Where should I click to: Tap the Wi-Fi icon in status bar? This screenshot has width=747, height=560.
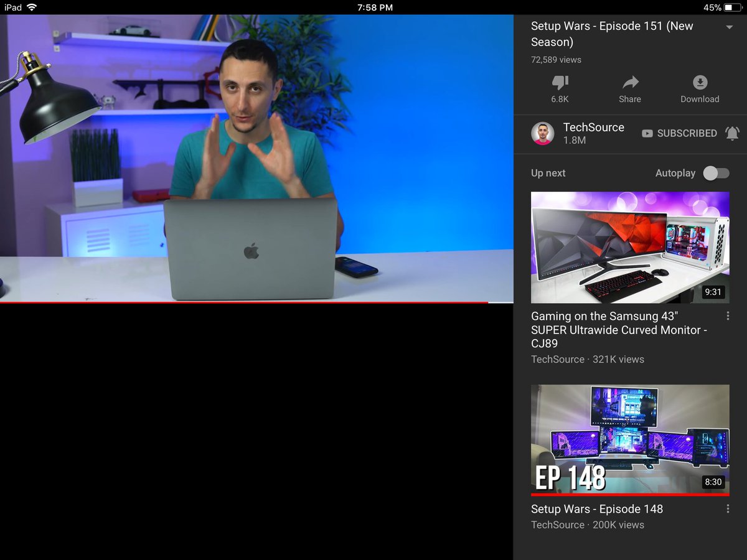tap(32, 7)
